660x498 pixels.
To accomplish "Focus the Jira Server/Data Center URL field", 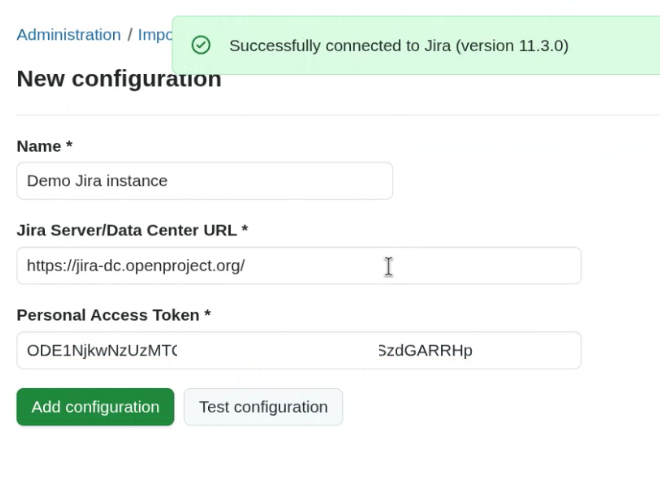I will (x=299, y=266).
